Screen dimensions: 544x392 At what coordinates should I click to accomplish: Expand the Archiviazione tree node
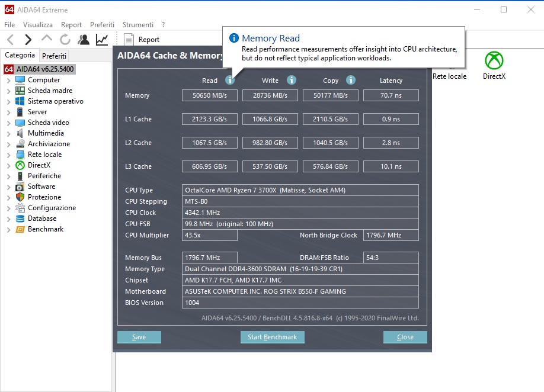9,144
